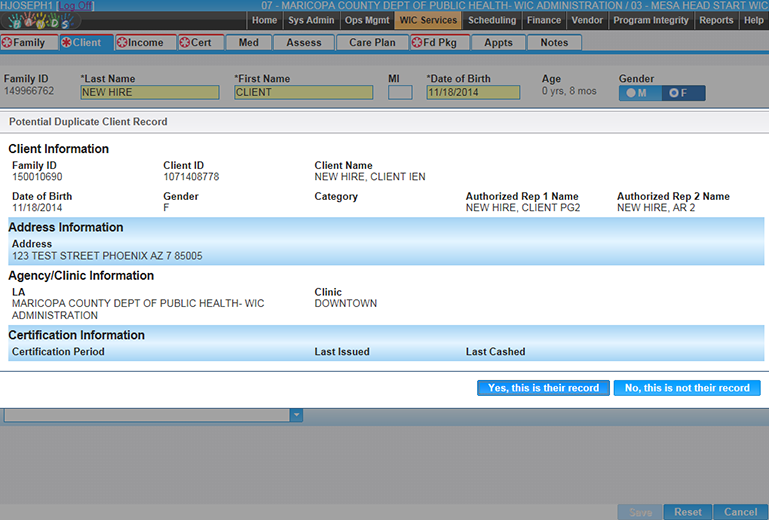
Task: Click the asterisk icon on Fd Pkg tab
Action: point(417,43)
